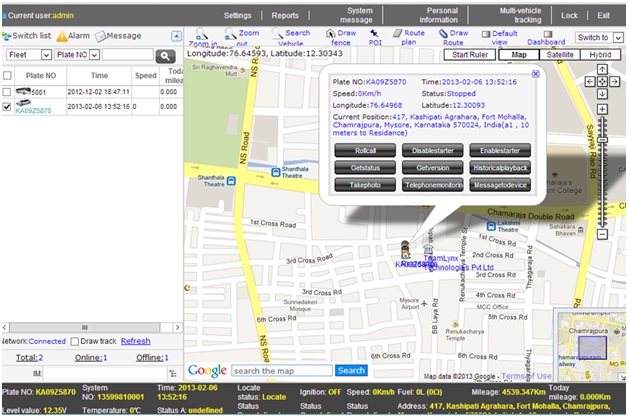Click the overview mini-map thumbnail
The width and height of the screenshot is (628, 417).
point(590,345)
